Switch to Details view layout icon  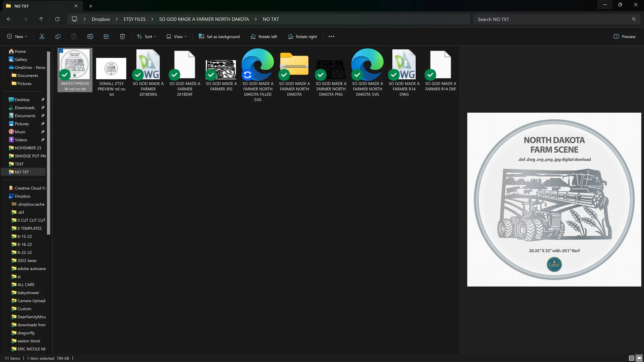[x=631, y=358]
